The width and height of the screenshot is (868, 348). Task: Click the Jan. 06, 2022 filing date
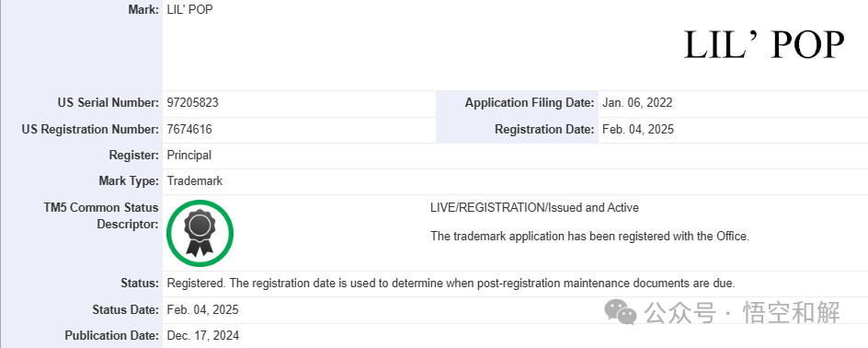click(x=636, y=102)
